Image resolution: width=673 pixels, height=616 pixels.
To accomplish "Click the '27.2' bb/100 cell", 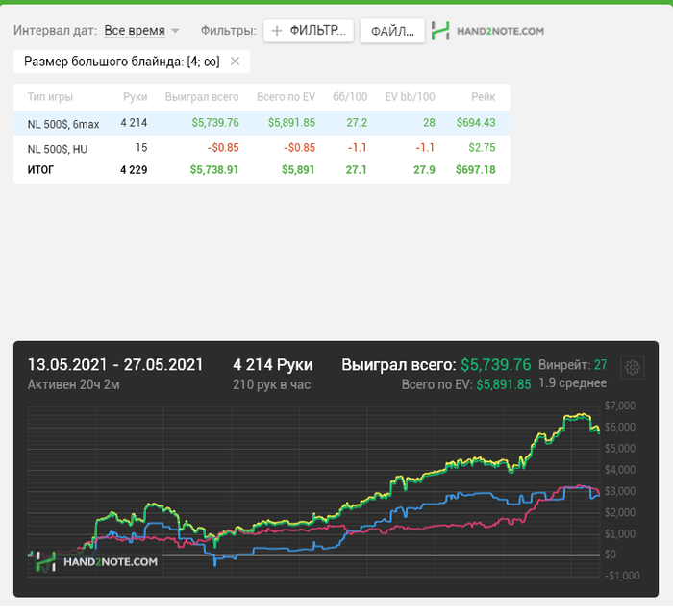I will point(357,123).
